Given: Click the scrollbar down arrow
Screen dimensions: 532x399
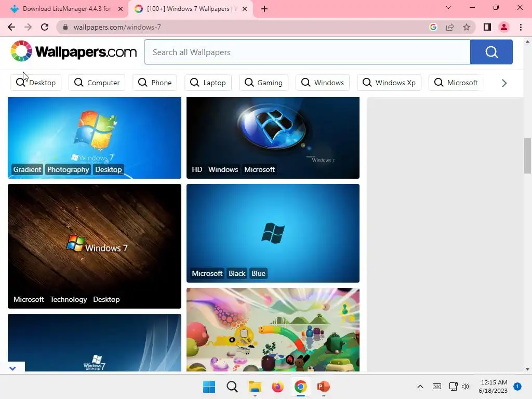Looking at the screenshot, I should [527, 369].
